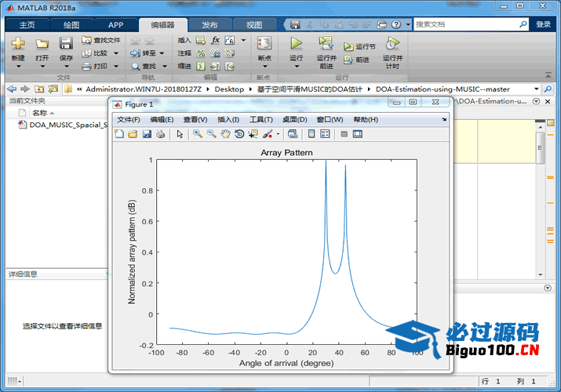Toggle the data cursor tool
Image resolution: width=561 pixels, height=392 pixels.
click(253, 134)
